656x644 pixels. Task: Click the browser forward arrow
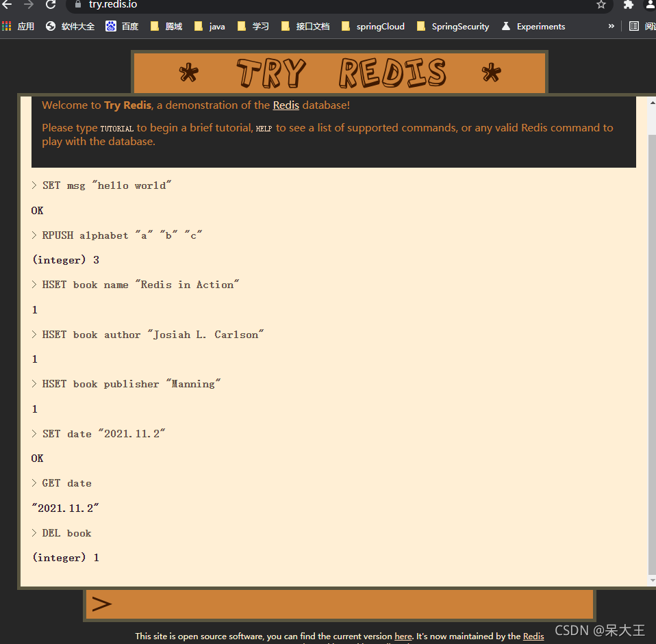coord(29,5)
